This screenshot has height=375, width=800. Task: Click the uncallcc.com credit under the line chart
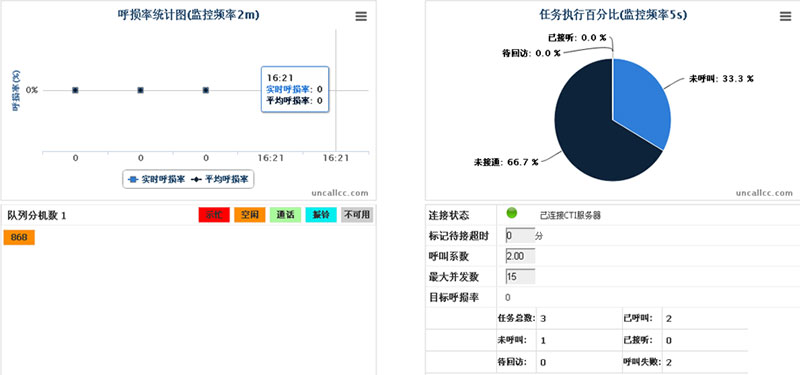(x=340, y=193)
